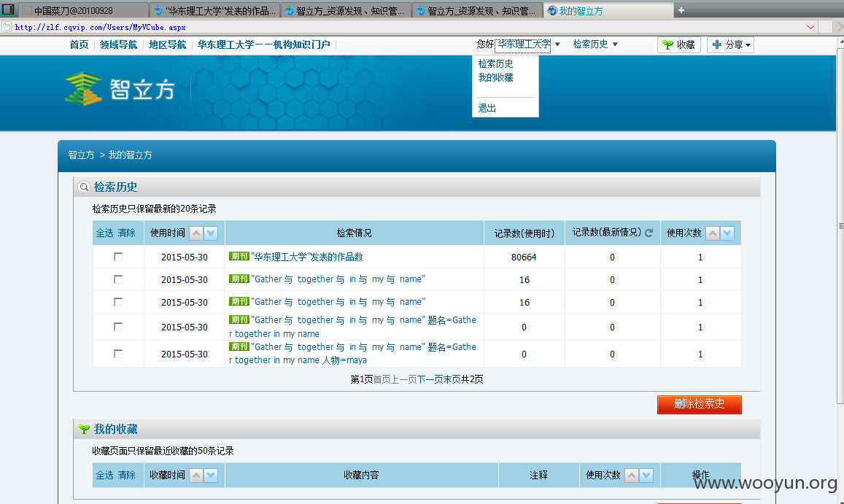Click the red 删除检索史 button

[700, 404]
